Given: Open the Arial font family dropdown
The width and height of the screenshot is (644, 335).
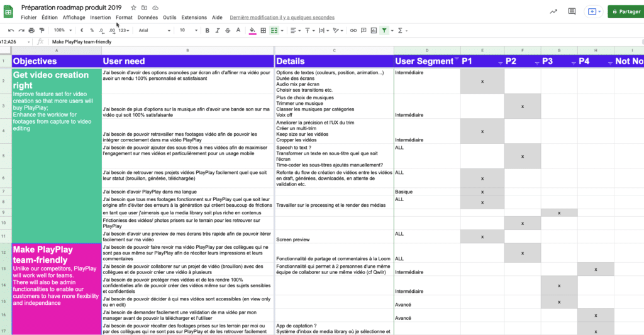Looking at the screenshot, I should tap(151, 30).
